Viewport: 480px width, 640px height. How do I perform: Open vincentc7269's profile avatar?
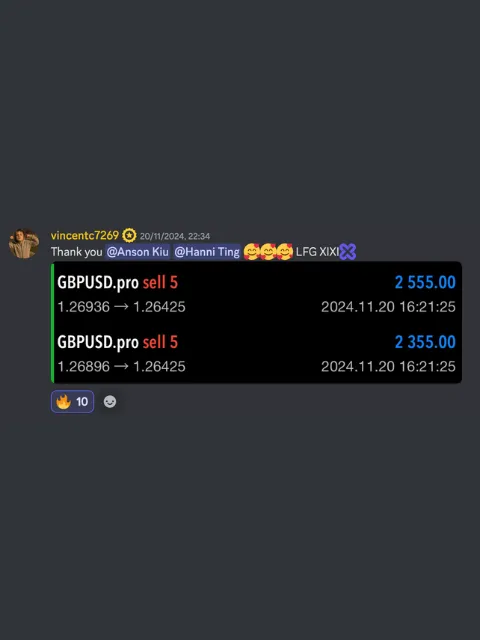point(24,244)
